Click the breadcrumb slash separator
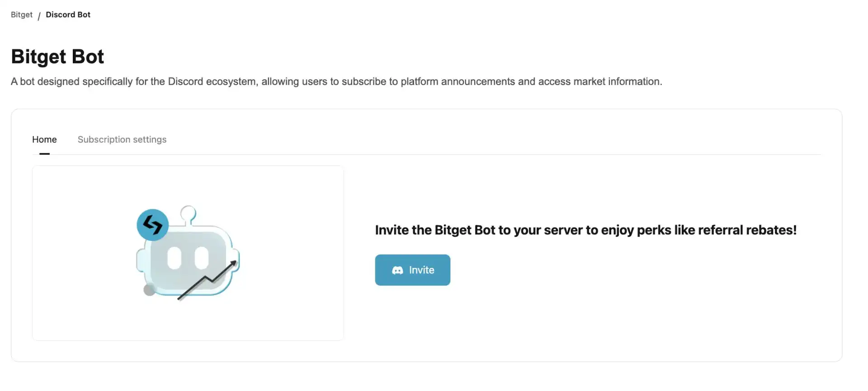Viewport: 868px width, 391px height. click(x=39, y=16)
